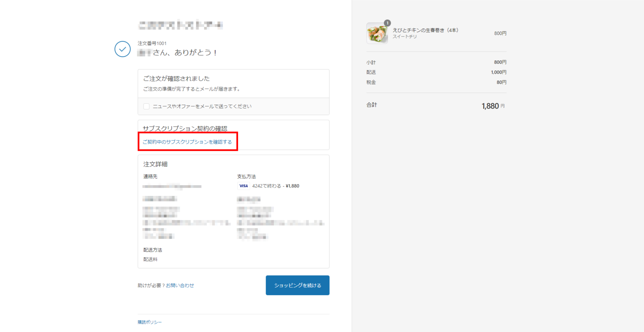The width and height of the screenshot is (644, 332).
Task: Click the 配送方法 label in order details
Action: click(x=153, y=250)
